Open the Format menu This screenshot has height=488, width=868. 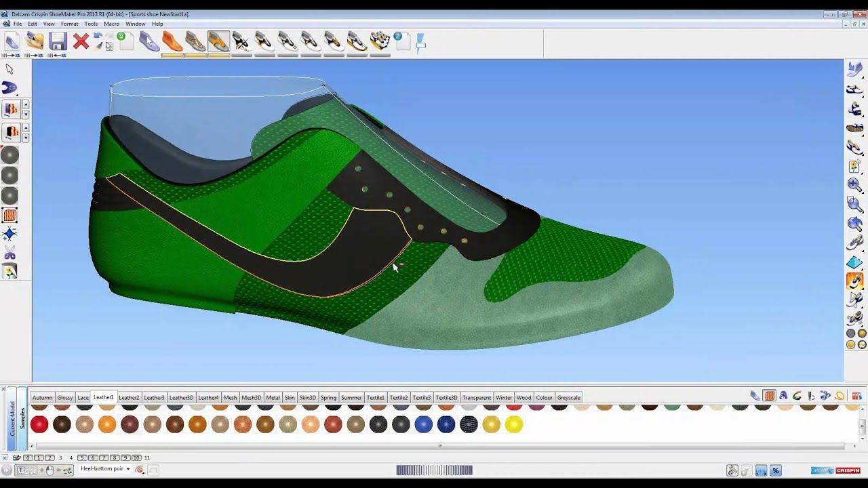(x=69, y=24)
